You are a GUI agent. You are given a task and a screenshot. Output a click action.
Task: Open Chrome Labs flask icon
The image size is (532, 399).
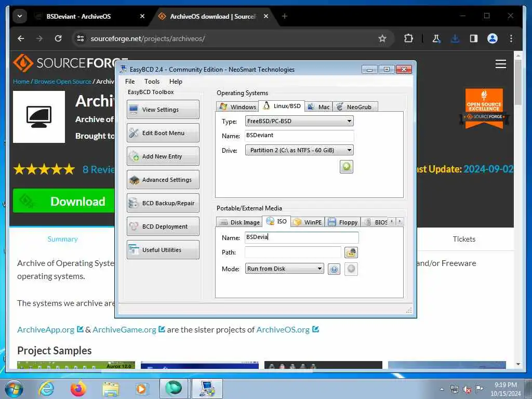tap(436, 38)
